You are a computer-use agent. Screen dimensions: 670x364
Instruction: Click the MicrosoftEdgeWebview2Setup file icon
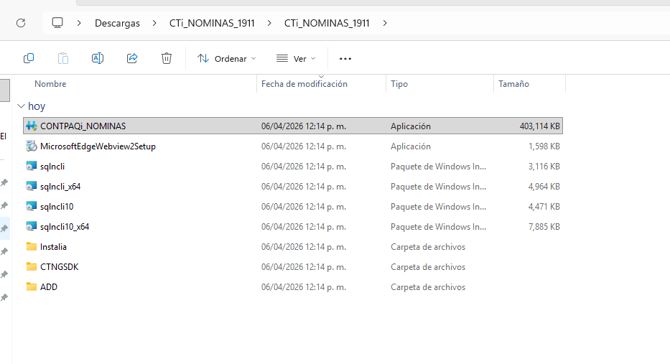coord(31,146)
